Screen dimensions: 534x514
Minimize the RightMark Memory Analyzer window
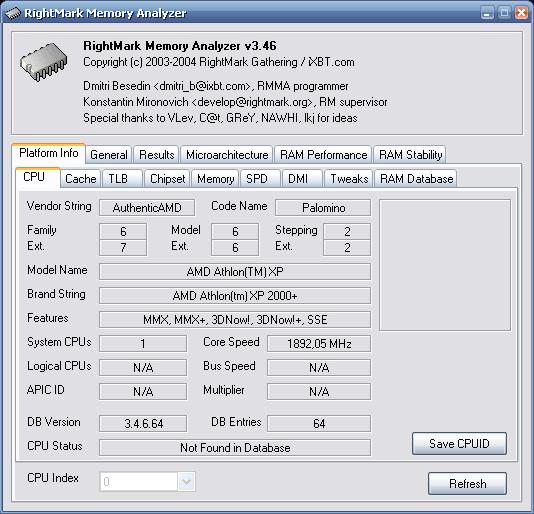[x=487, y=13]
